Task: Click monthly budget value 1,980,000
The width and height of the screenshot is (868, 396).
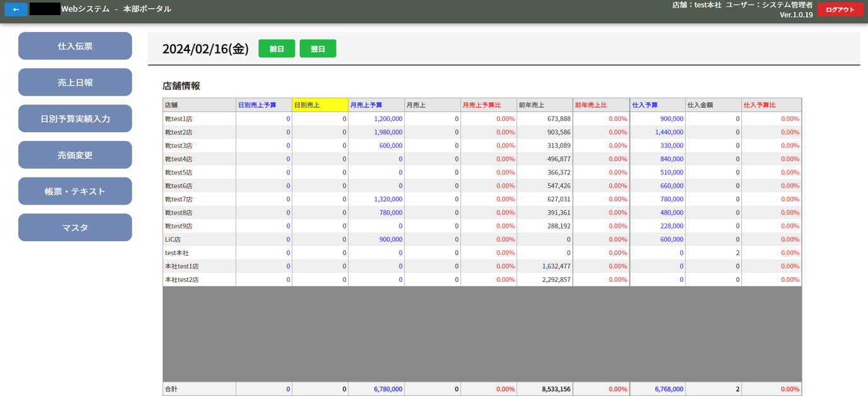Action: pyautogui.click(x=388, y=132)
